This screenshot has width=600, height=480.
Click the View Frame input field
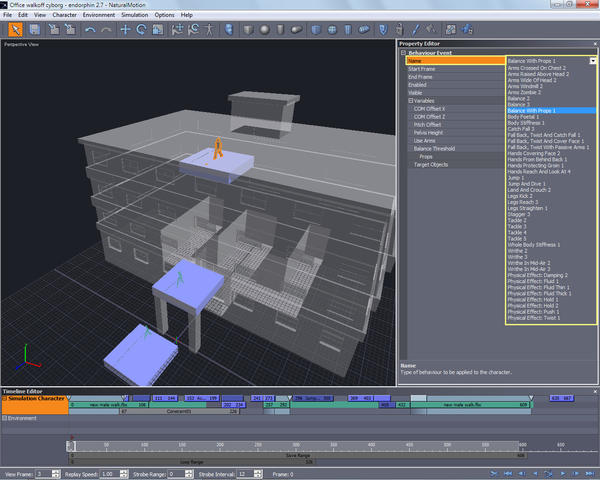coord(44,474)
